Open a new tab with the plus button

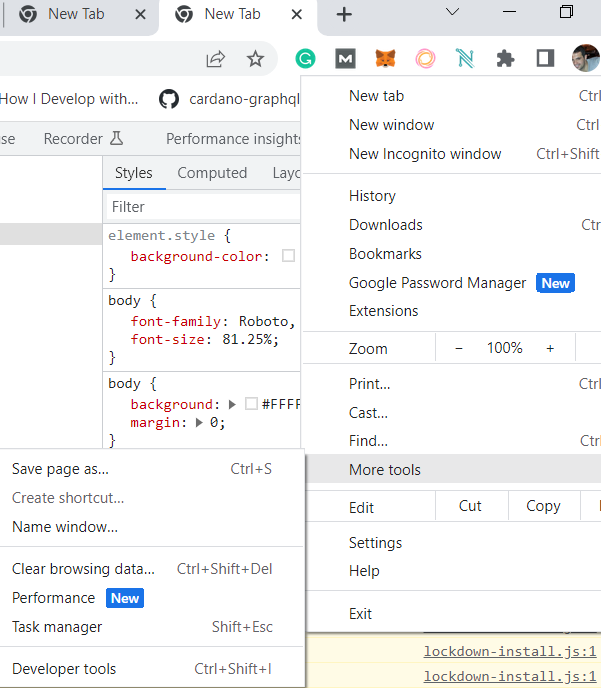344,14
